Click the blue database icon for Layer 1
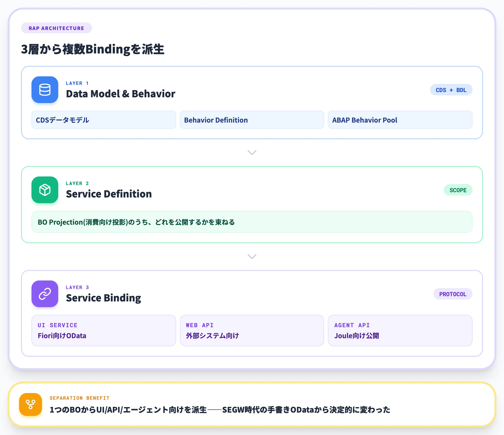504x435 pixels. pos(45,90)
